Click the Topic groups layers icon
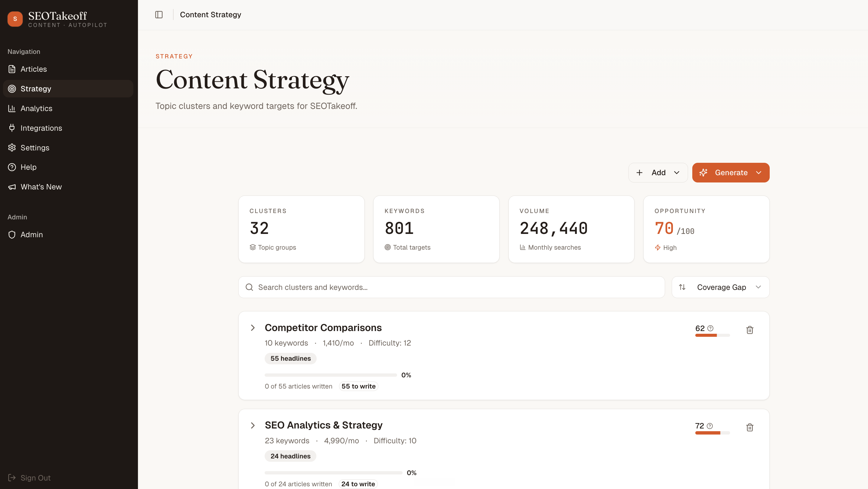This screenshot has width=868, height=489. [253, 247]
